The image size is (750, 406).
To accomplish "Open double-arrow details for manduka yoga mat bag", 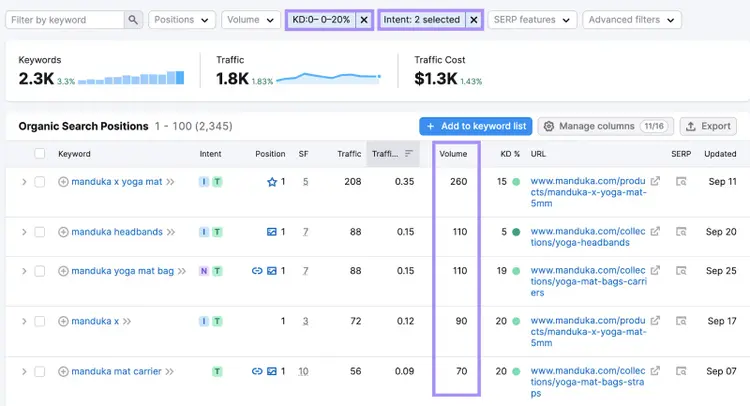I will 182,271.
